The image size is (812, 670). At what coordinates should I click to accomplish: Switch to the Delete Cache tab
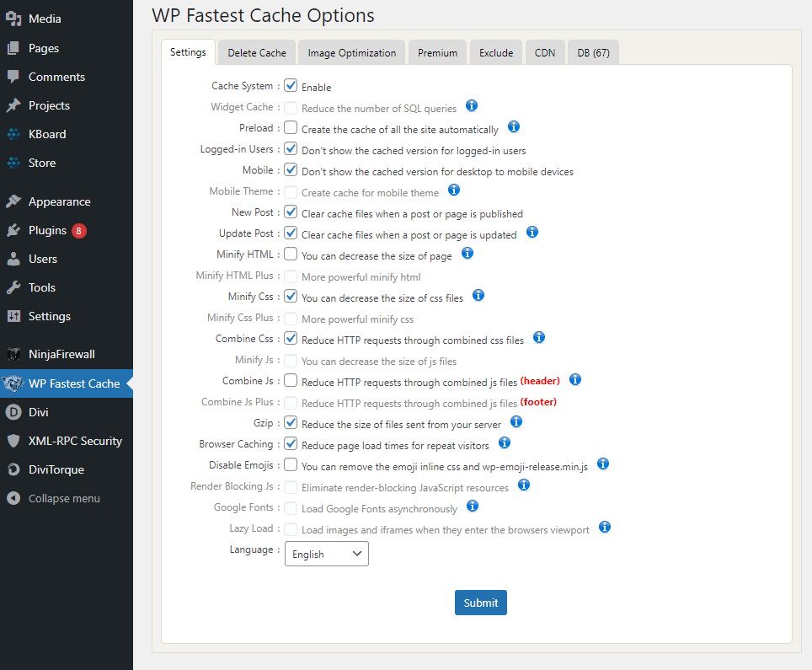[x=257, y=53]
